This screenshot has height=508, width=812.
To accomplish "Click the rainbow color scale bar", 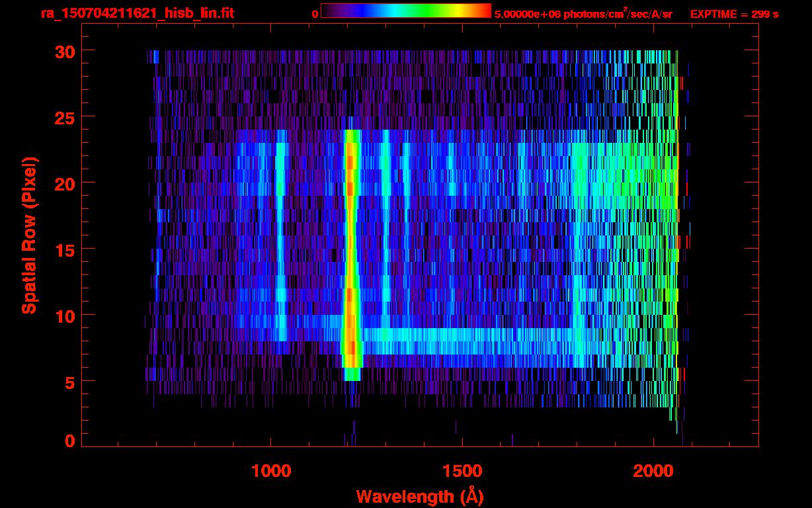I will tap(405, 11).
